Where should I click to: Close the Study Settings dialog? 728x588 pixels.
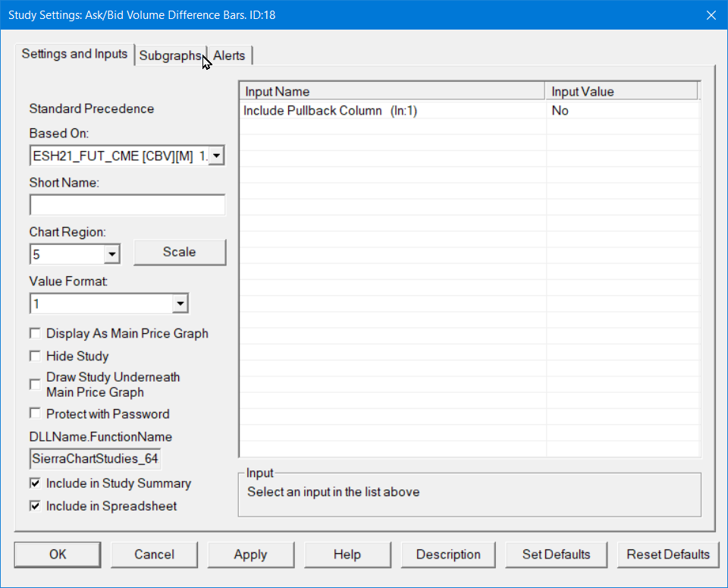coord(711,15)
